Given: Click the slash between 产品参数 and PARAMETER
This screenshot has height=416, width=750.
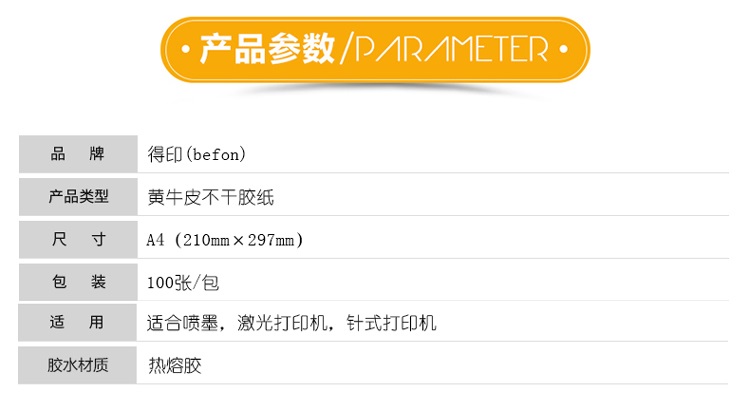Looking at the screenshot, I should (x=347, y=49).
